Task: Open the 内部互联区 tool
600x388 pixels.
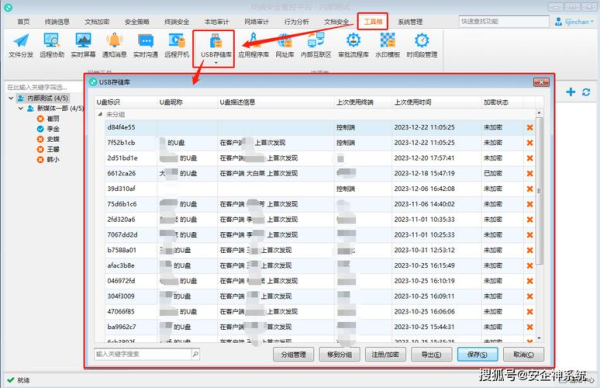Action: (x=316, y=45)
